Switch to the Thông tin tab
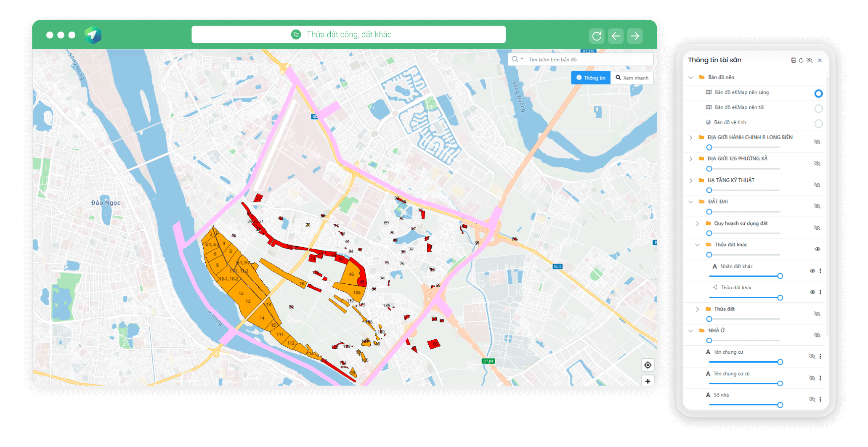868x447 pixels. [590, 78]
